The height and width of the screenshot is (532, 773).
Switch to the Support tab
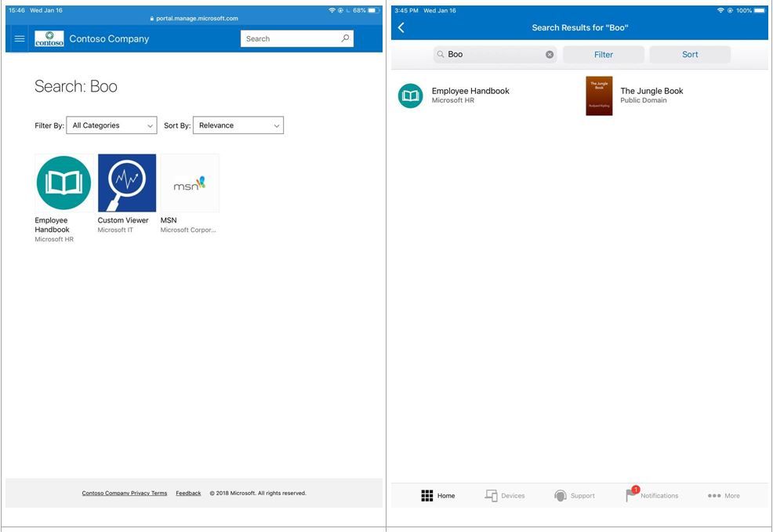tap(575, 495)
